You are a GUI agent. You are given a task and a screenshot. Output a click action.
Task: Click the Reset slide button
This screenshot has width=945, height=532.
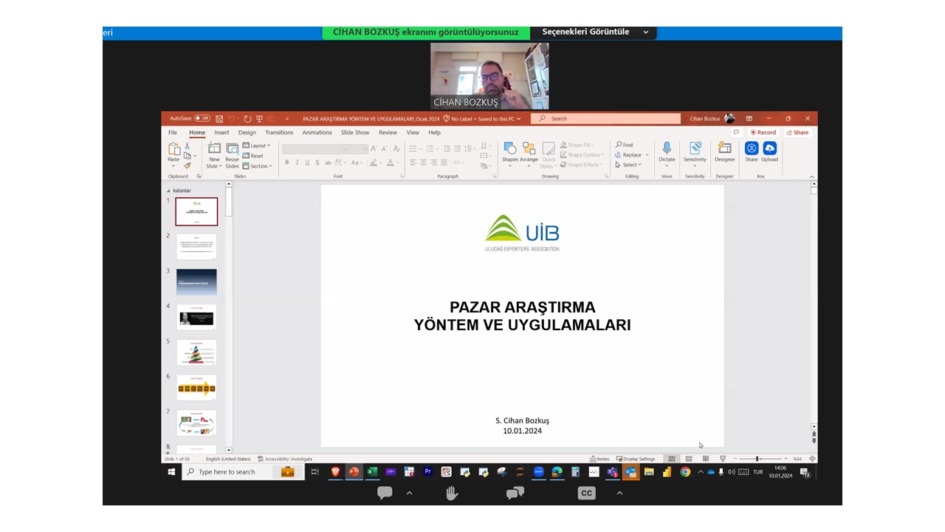[x=253, y=155]
